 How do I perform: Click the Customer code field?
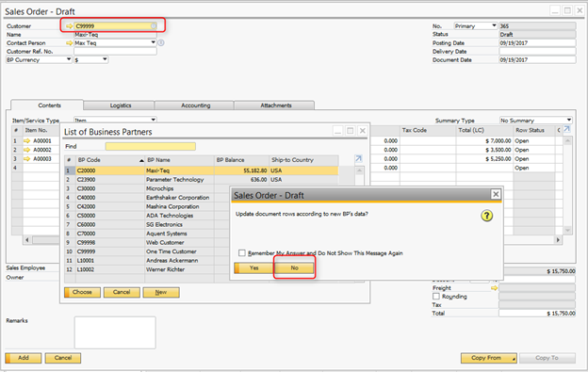point(116,25)
